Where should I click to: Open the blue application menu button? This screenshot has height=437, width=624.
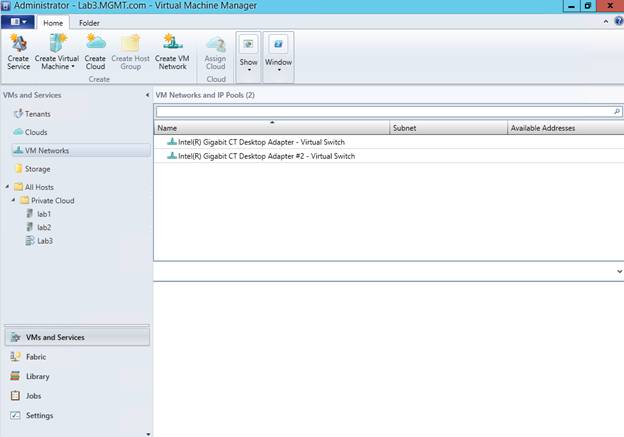click(x=18, y=22)
